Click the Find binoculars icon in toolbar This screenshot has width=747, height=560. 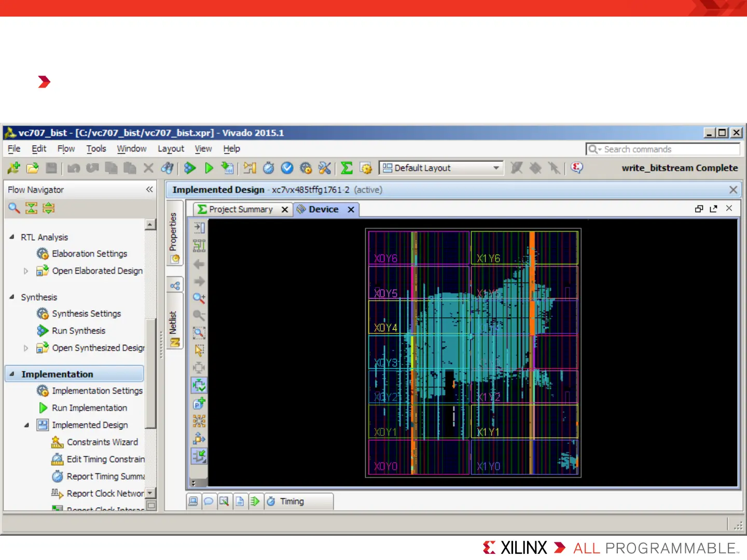[x=167, y=167]
